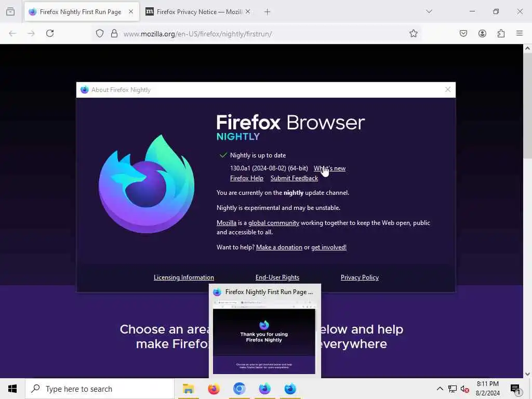Open a new tab with plus button
This screenshot has height=399, width=532.
coord(267,12)
